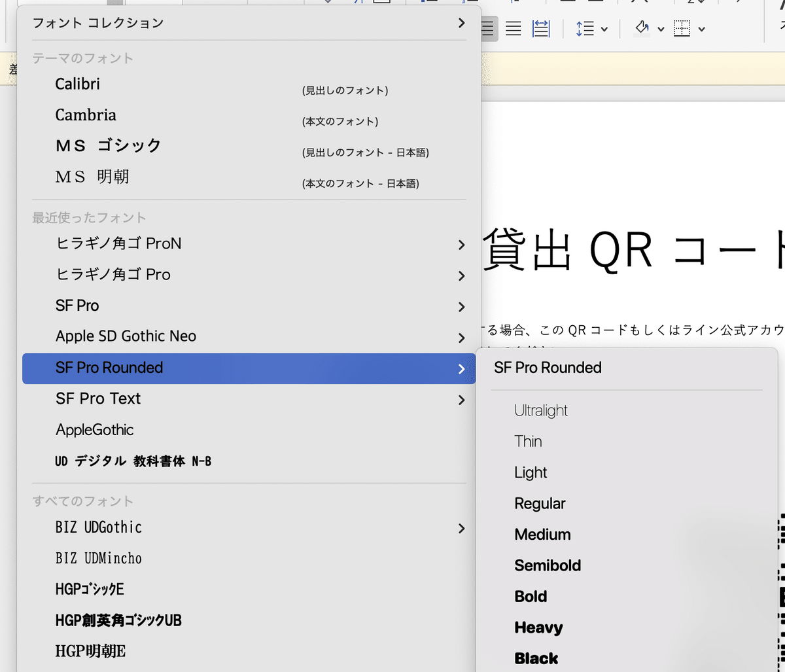Expand the SF Pro Text submenu arrow
785x672 pixels.
pos(461,400)
